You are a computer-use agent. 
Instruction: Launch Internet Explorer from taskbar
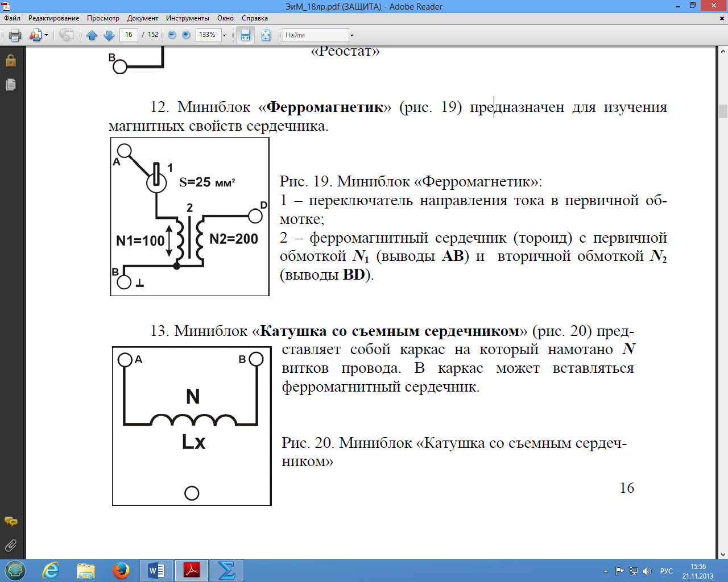pyautogui.click(x=51, y=571)
